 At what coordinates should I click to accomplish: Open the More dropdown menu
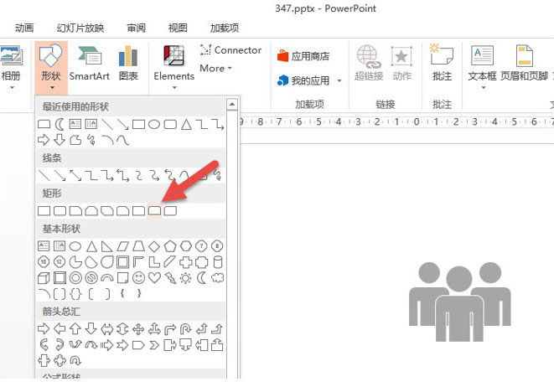click(x=216, y=69)
